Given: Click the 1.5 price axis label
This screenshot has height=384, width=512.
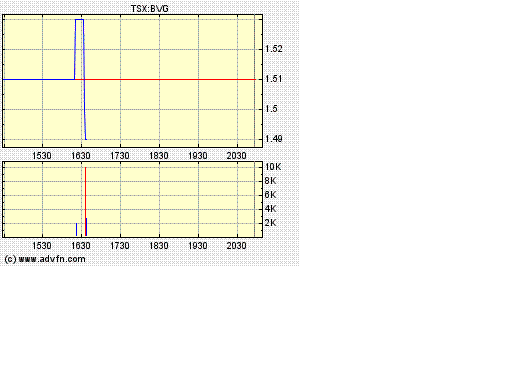Looking at the screenshot, I should pos(271,109).
